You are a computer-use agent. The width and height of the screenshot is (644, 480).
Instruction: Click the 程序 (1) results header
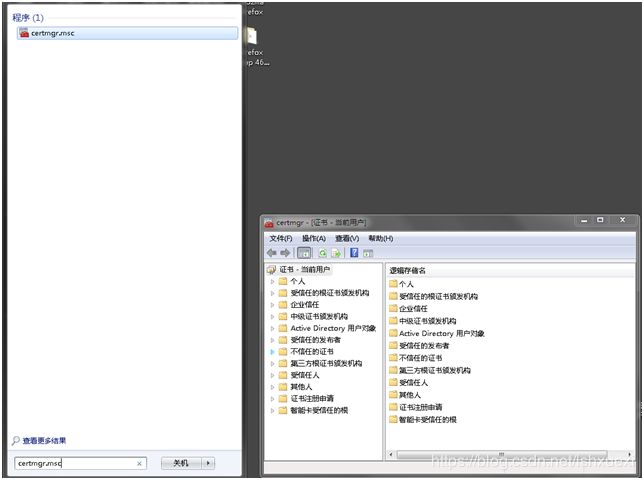[28, 18]
